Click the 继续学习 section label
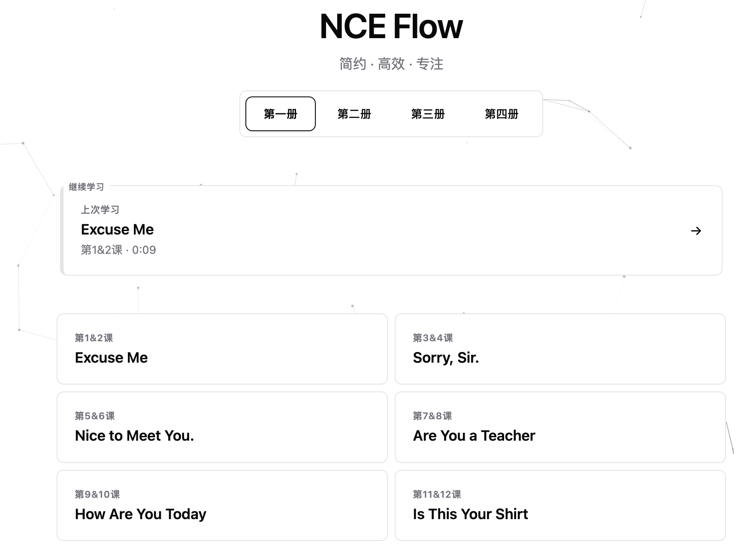 pyautogui.click(x=86, y=187)
